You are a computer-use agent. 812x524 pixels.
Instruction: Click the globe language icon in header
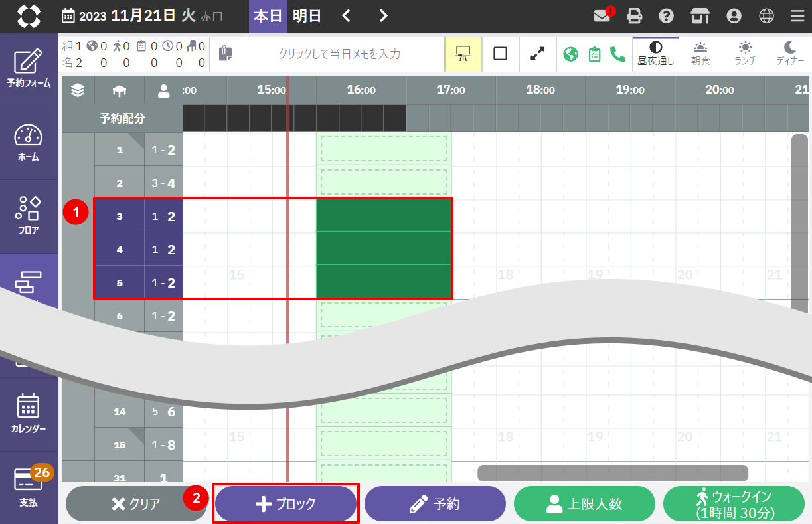point(766,16)
